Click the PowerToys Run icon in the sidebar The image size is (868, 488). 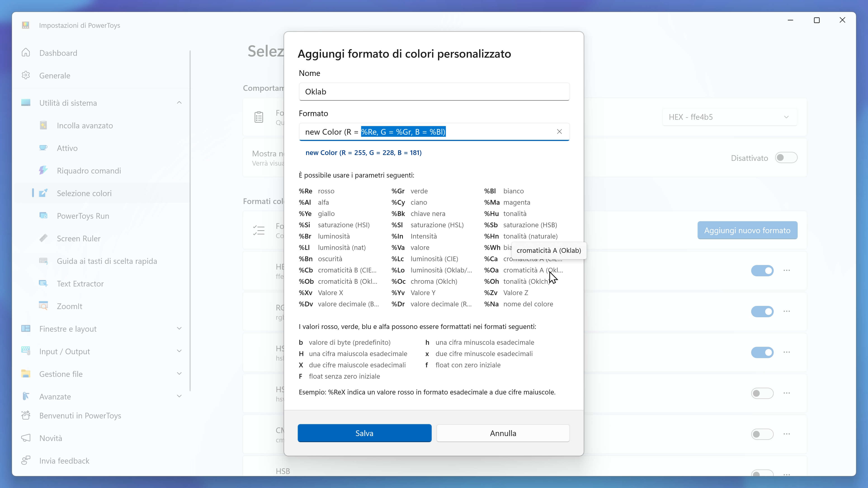43,216
